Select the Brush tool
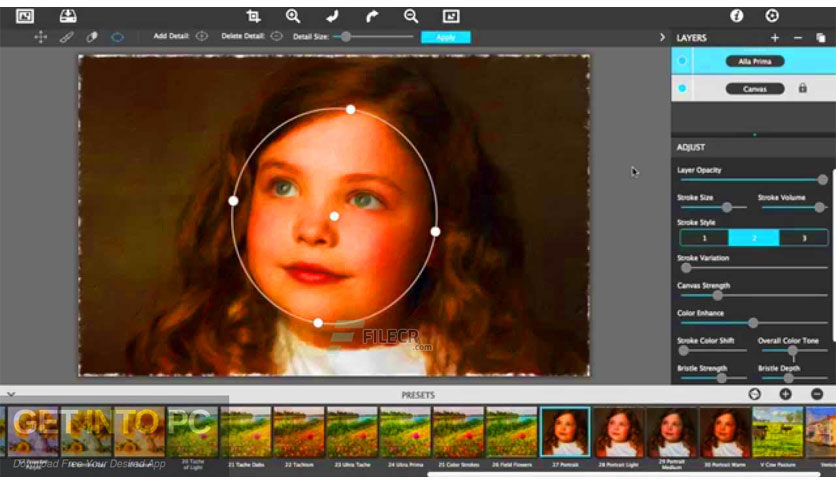This screenshot has width=836, height=484. click(67, 37)
